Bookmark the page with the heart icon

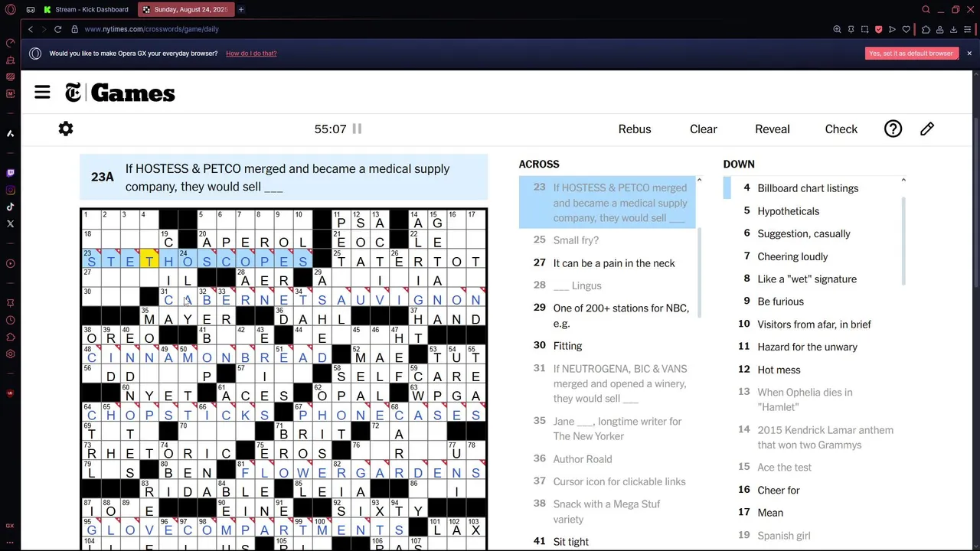[x=906, y=29]
